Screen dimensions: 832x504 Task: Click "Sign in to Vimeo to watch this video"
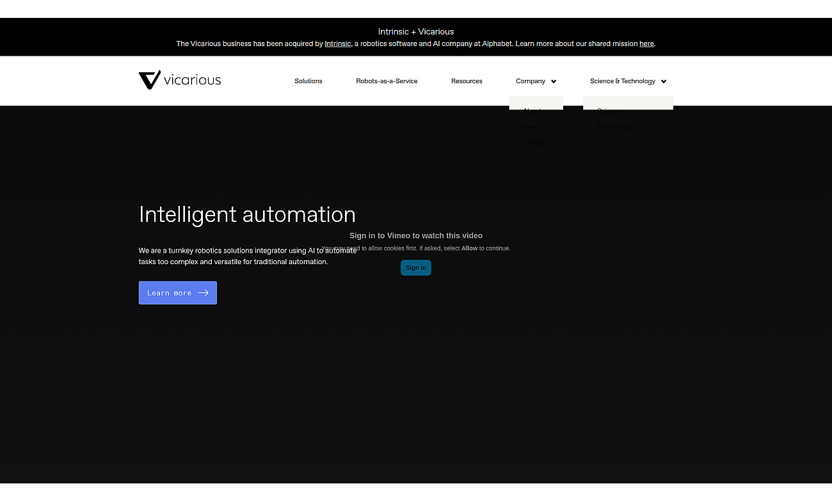416,235
